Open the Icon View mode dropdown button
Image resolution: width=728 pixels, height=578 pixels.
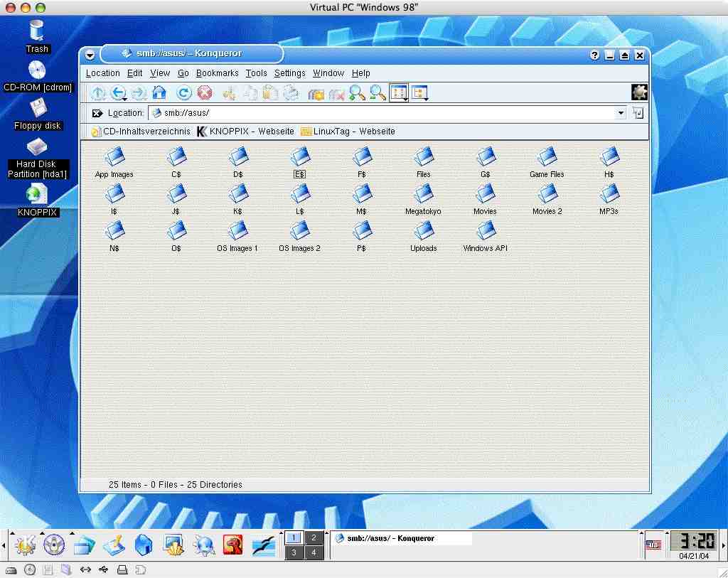click(x=399, y=93)
